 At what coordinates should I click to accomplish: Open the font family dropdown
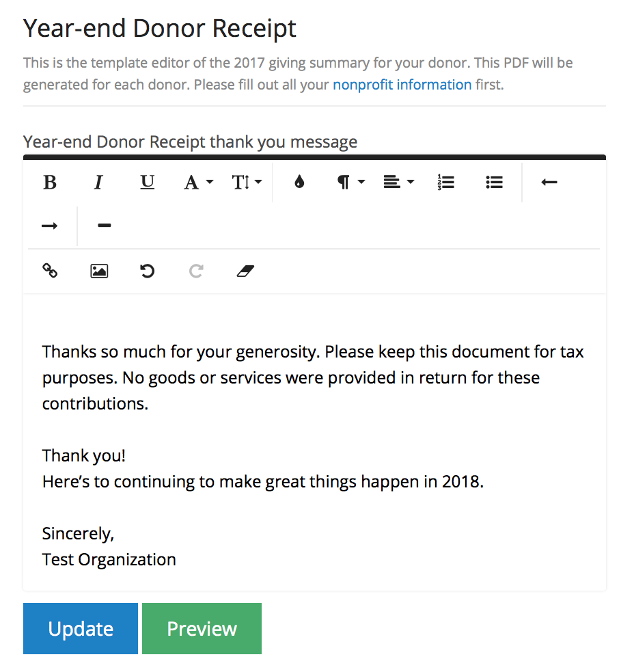(x=199, y=183)
